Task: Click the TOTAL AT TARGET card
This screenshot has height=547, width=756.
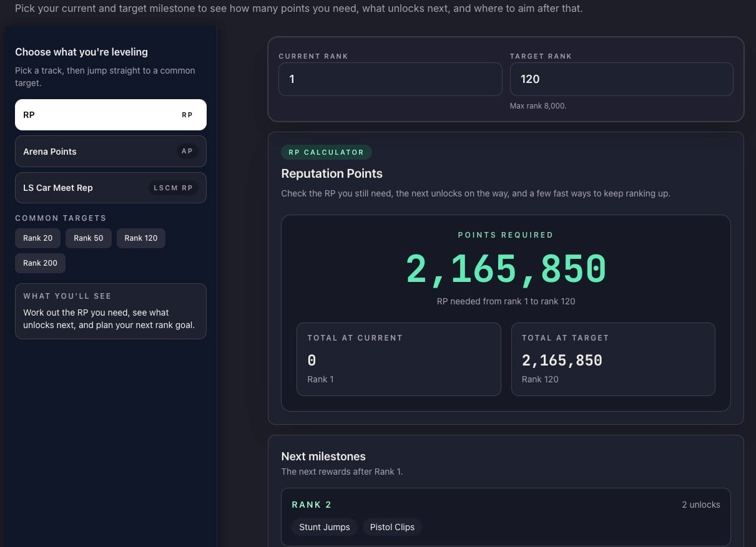Action: pyautogui.click(x=613, y=359)
